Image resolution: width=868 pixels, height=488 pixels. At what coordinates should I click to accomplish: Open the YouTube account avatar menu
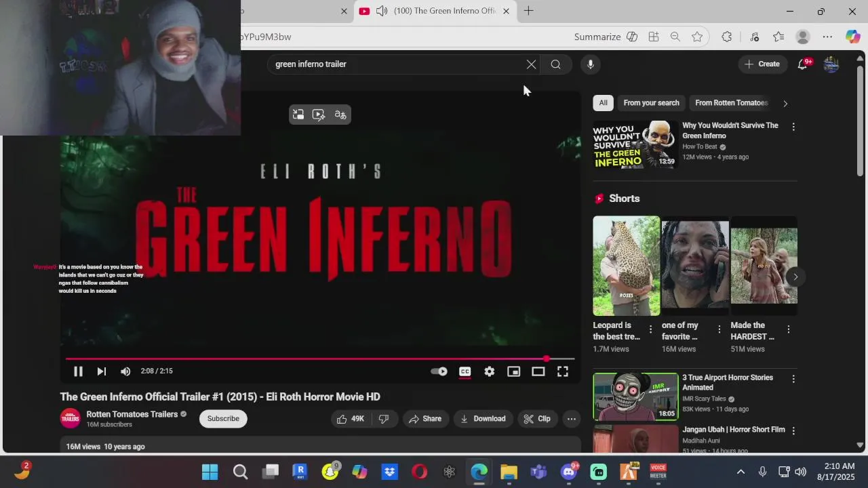pyautogui.click(x=831, y=64)
